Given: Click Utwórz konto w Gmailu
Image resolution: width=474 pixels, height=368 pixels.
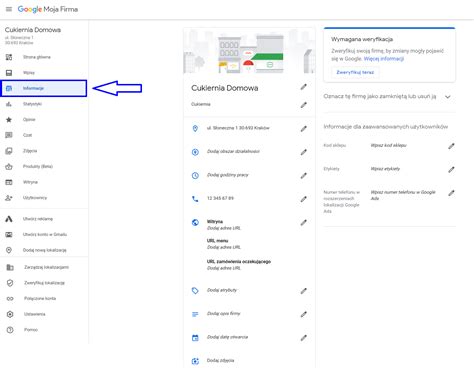Looking at the screenshot, I should point(45,234).
